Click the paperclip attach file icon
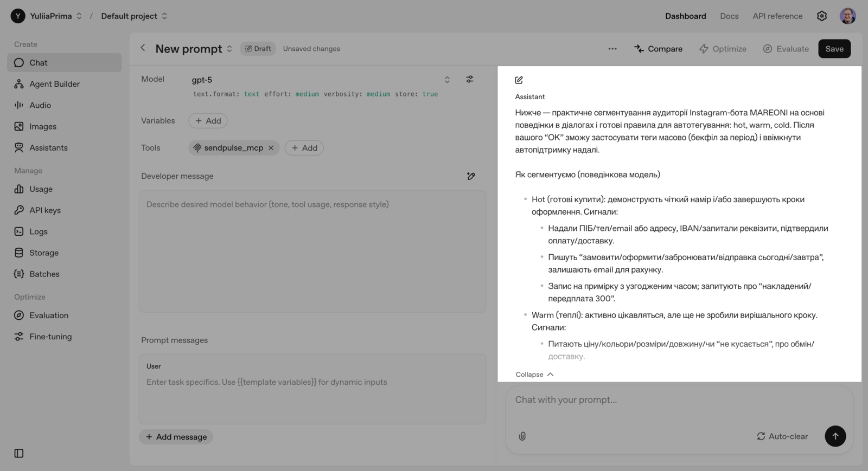The height and width of the screenshot is (471, 868). (522, 436)
